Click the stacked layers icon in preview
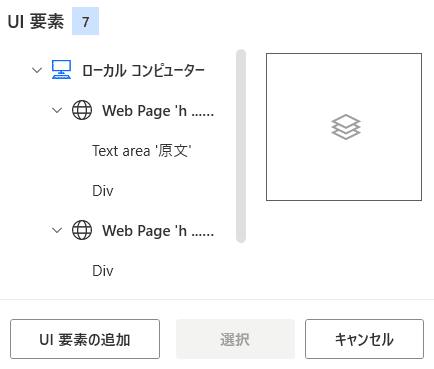Image resolution: width=434 pixels, height=369 pixels. point(346,127)
